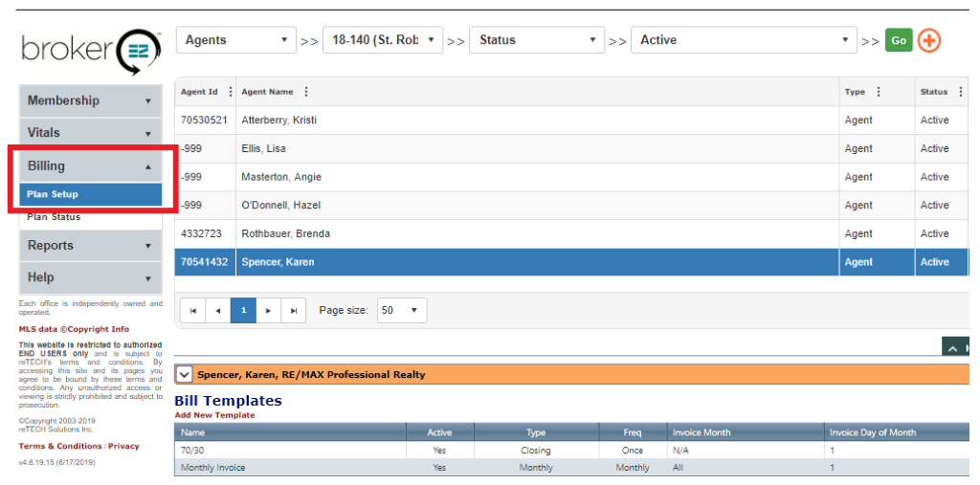Image resolution: width=980 pixels, height=485 pixels.
Task: Go to last page of agents
Action: point(294,311)
